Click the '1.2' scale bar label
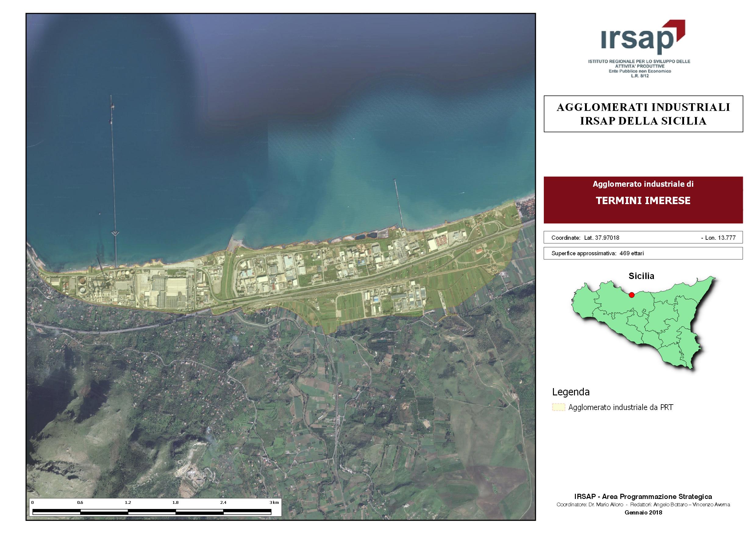This screenshot has width=756, height=534. [x=128, y=502]
